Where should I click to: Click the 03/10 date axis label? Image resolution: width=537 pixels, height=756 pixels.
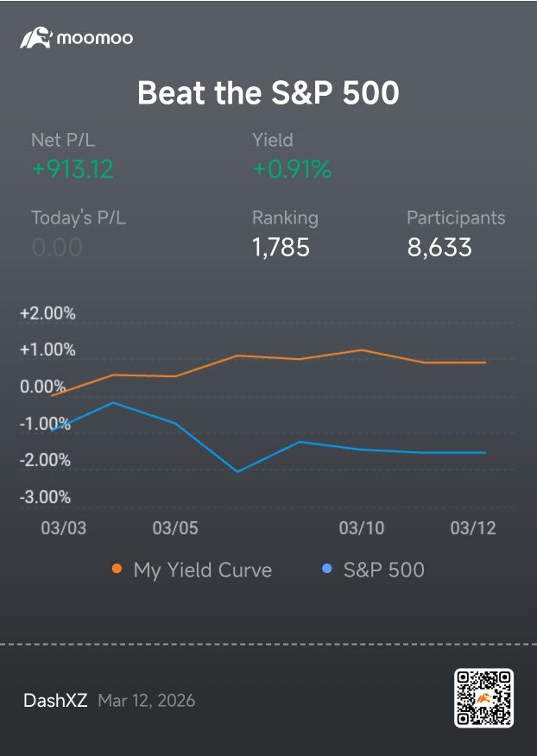tap(362, 528)
